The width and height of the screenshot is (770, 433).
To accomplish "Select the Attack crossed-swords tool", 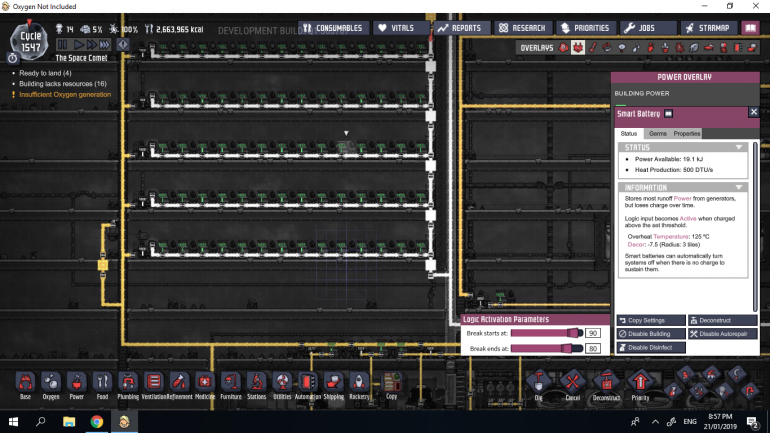I will coord(698,391).
